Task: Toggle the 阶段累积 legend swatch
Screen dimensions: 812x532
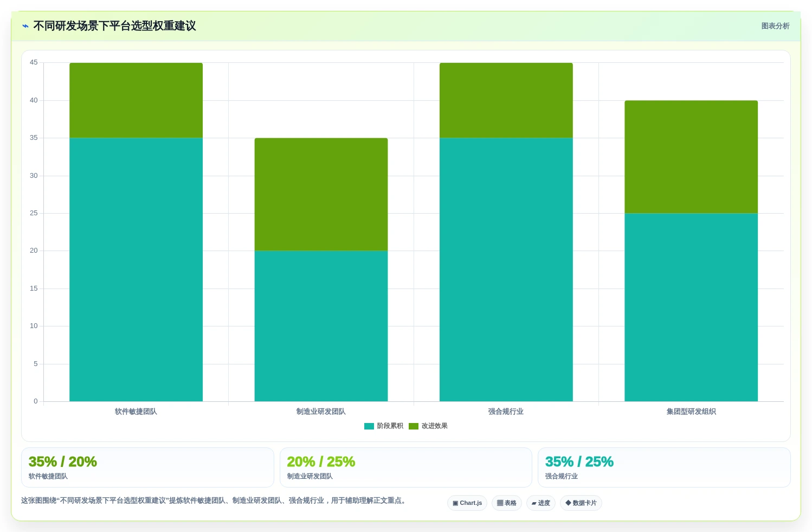Action: pos(369,426)
